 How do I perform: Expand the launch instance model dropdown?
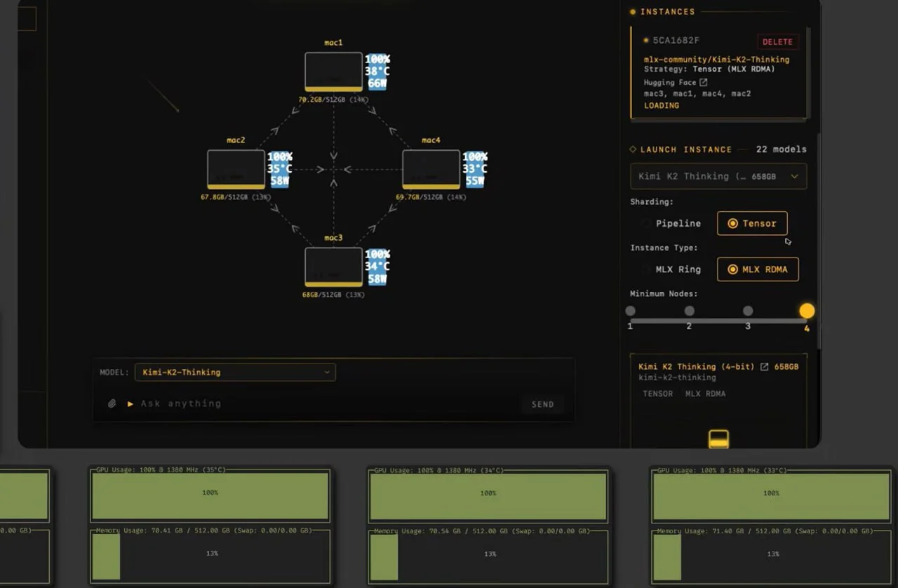click(718, 177)
